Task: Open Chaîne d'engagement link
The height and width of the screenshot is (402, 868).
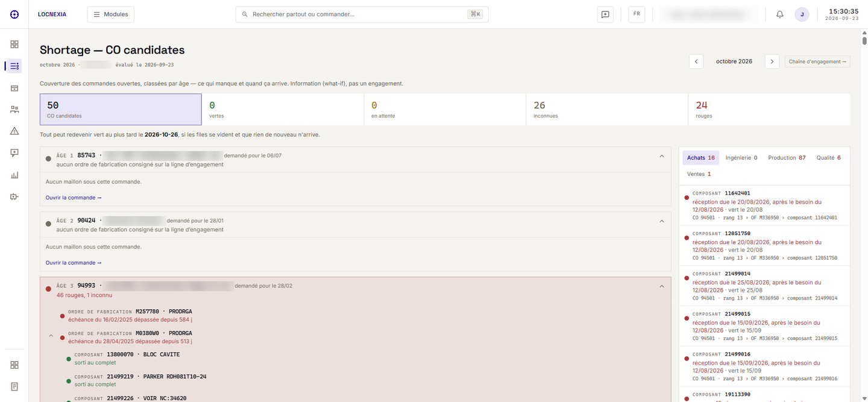Action: [x=817, y=61]
